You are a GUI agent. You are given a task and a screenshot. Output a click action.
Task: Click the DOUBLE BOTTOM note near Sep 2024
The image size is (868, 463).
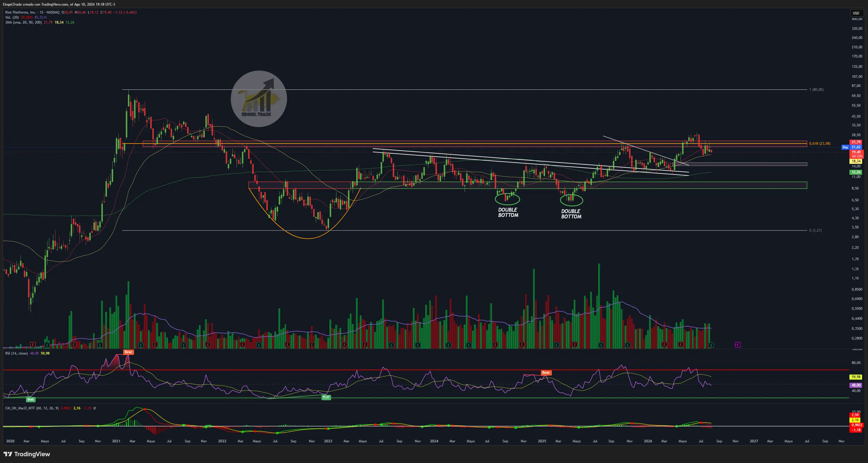pyautogui.click(x=508, y=212)
